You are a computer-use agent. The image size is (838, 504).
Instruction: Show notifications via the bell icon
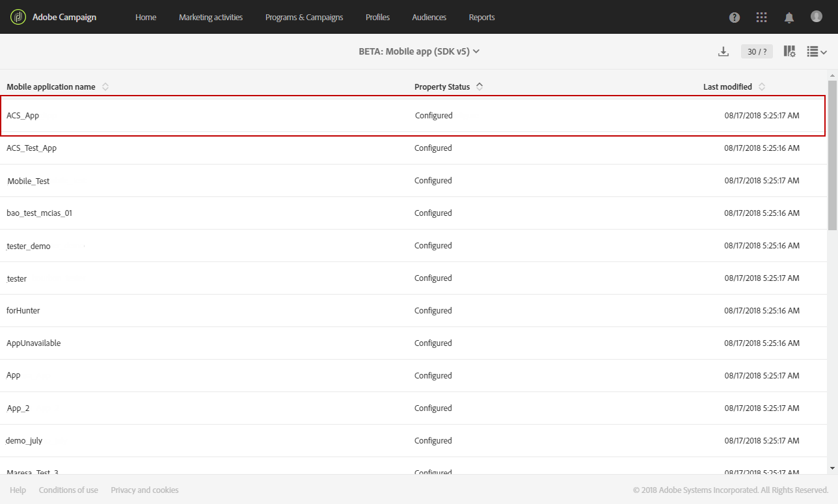[789, 18]
